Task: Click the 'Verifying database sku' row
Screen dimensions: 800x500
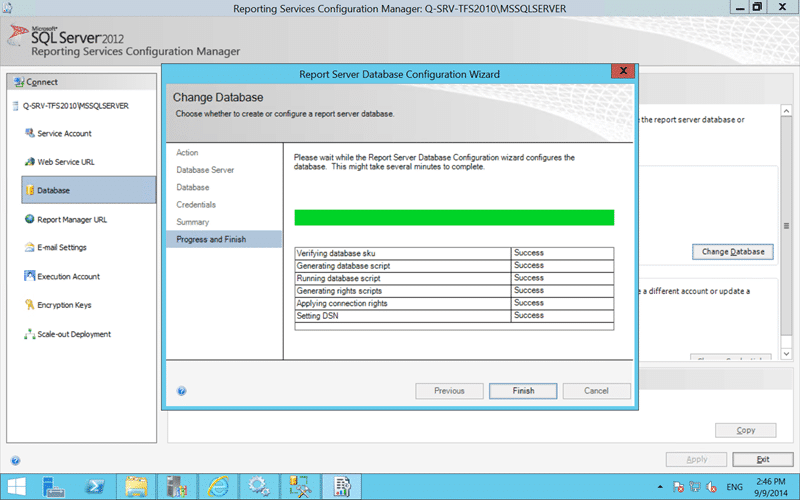Action: tap(454, 253)
